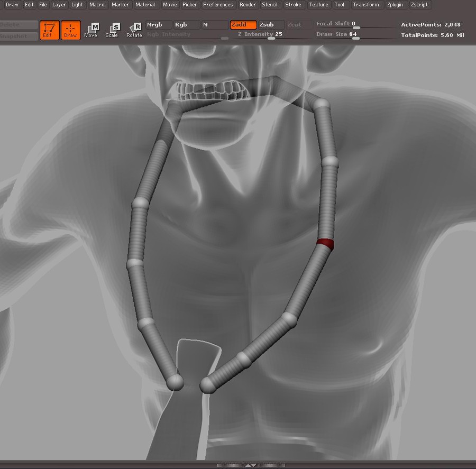Select the Move tool icon

[x=91, y=30]
